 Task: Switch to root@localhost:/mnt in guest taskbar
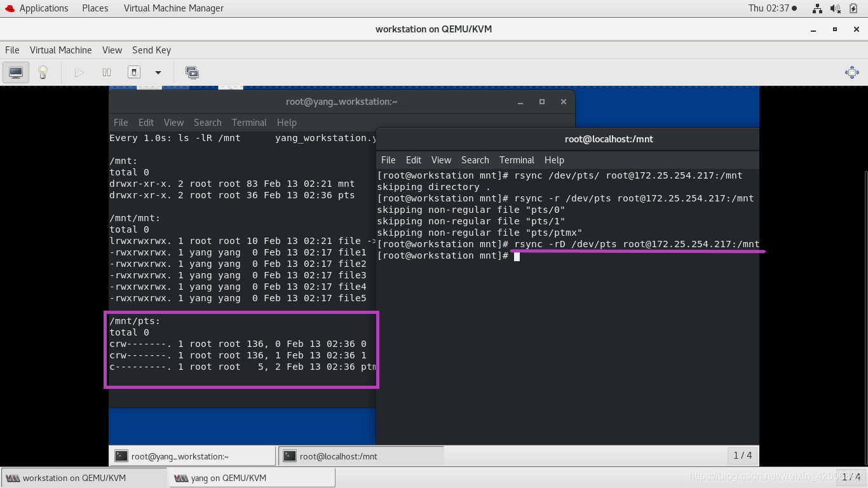pyautogui.click(x=361, y=456)
